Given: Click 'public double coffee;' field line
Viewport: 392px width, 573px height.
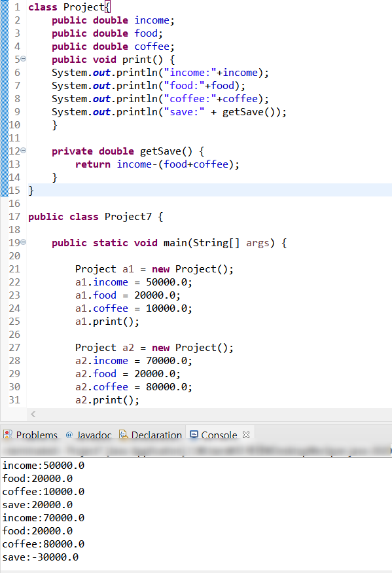Looking at the screenshot, I should (113, 46).
